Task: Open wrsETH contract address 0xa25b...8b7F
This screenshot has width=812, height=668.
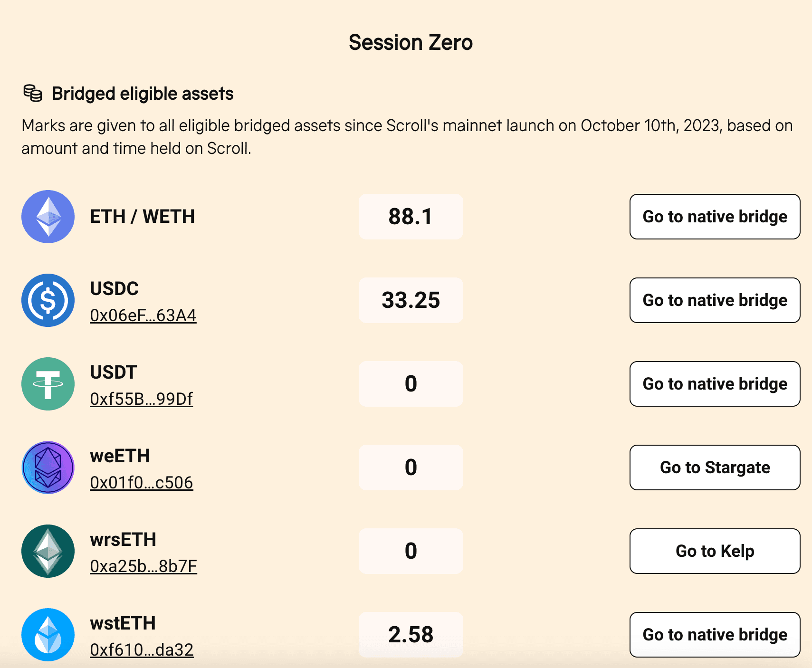Action: point(143,566)
